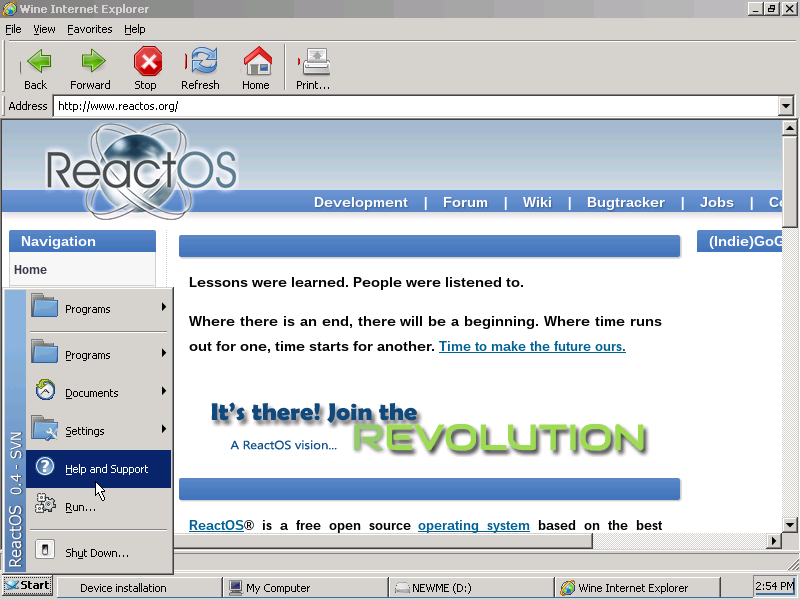Open the browser Help menu

135,30
